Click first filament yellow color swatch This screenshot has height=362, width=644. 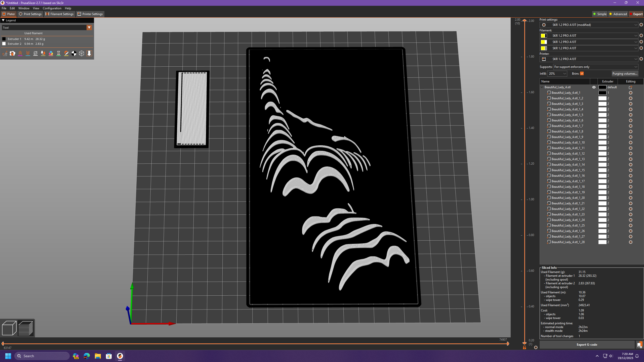pyautogui.click(x=543, y=36)
